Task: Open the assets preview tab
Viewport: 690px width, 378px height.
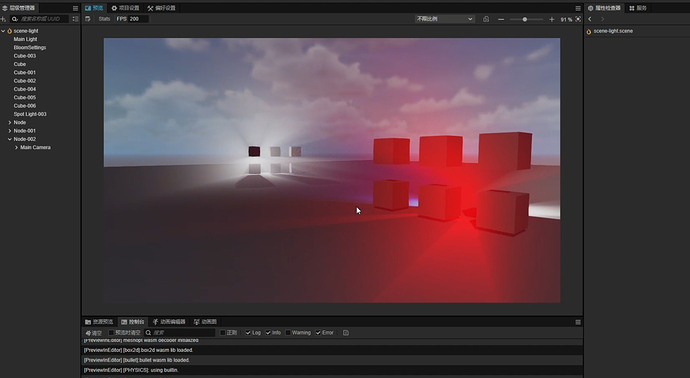Action: (x=99, y=322)
